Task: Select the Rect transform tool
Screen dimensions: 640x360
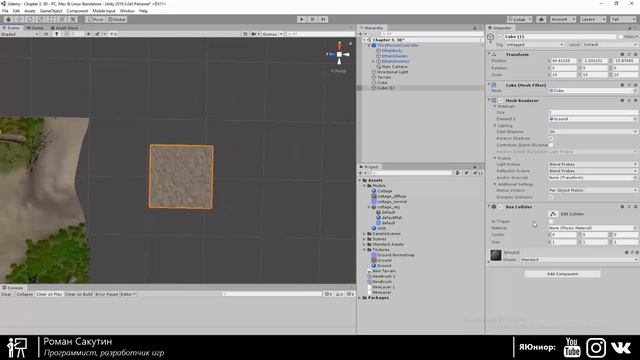Action: 51,19
